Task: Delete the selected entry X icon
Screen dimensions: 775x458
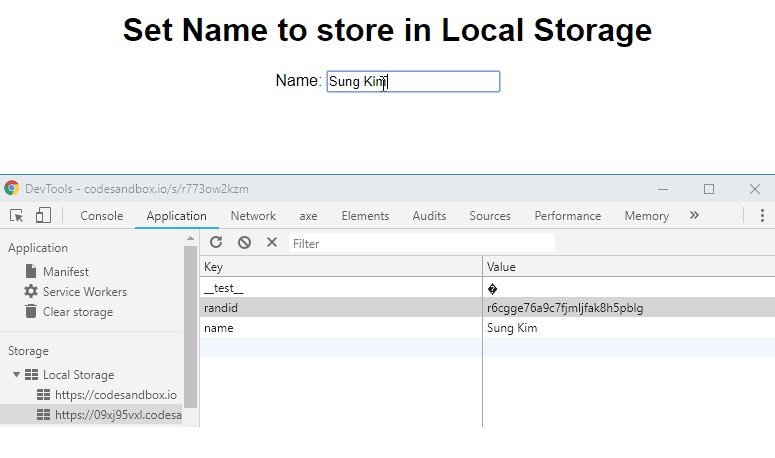Action: click(x=272, y=242)
